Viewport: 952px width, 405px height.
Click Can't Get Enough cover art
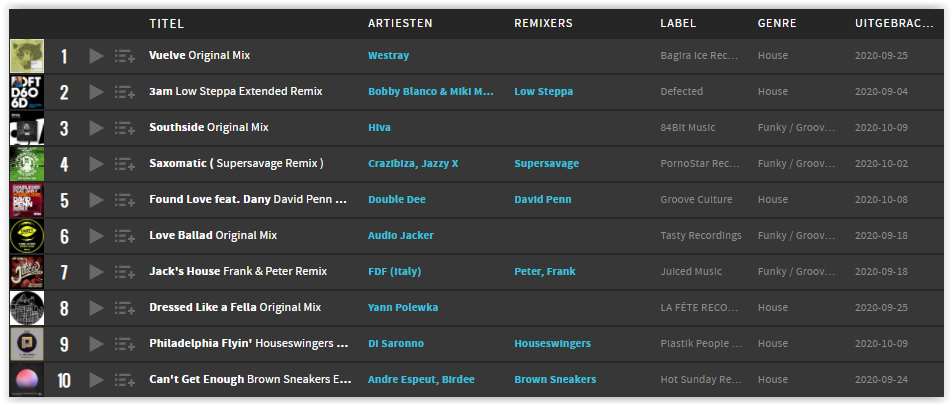pyautogui.click(x=27, y=380)
